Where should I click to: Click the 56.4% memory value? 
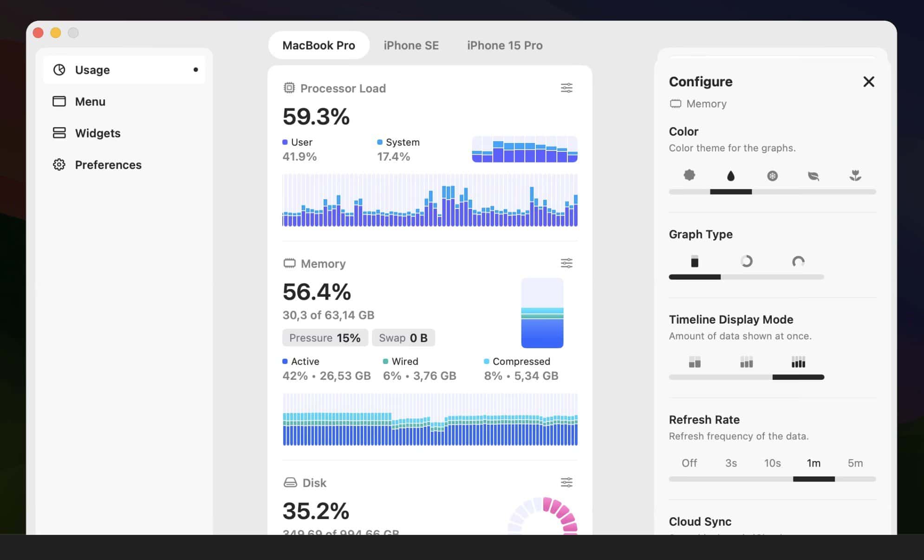click(x=317, y=292)
